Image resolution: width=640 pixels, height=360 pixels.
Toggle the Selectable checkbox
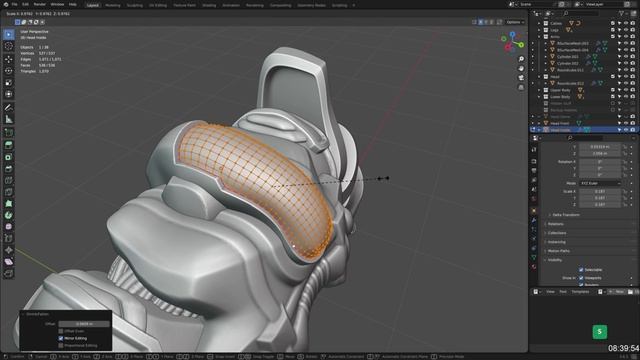581,270
